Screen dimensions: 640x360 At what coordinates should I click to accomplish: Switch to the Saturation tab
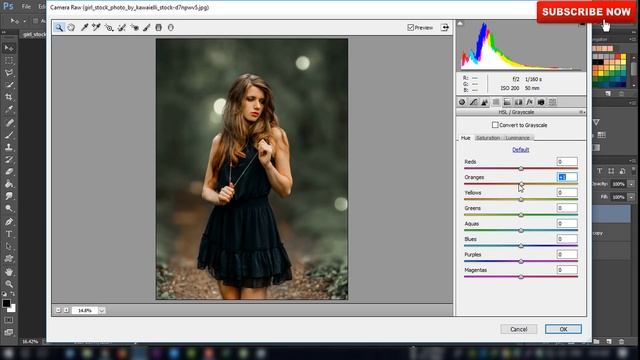click(488, 138)
